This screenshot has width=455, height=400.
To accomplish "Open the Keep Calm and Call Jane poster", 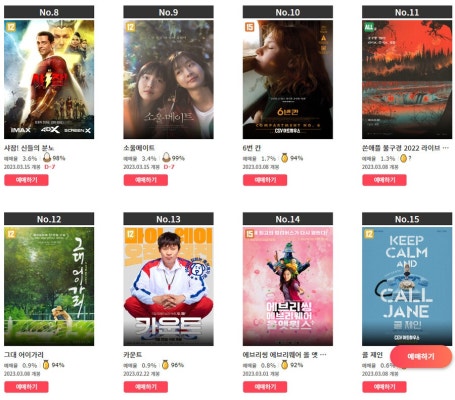I will [x=407, y=286].
